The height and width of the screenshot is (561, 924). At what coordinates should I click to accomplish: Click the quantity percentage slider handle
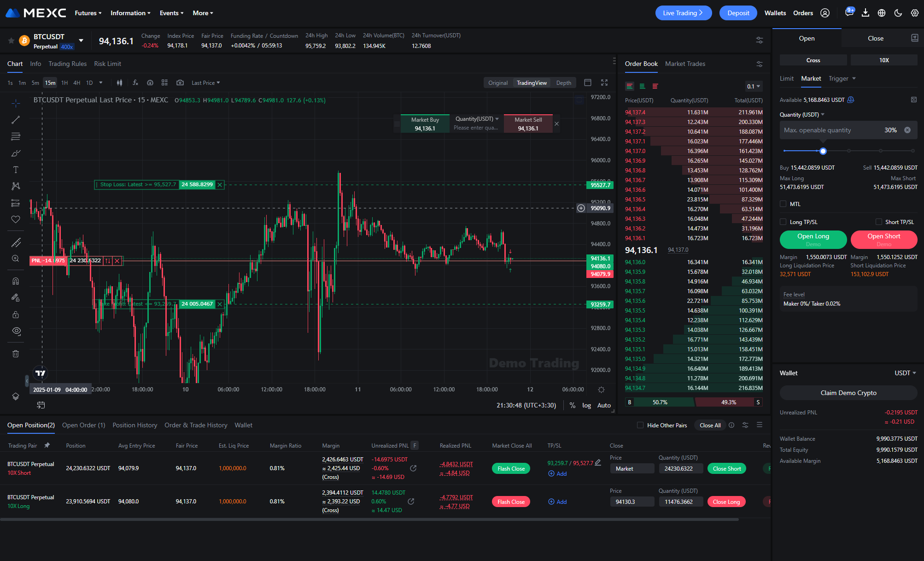(x=823, y=151)
